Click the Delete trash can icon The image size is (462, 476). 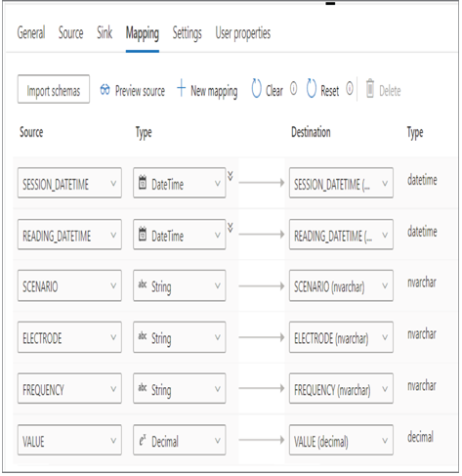point(370,88)
